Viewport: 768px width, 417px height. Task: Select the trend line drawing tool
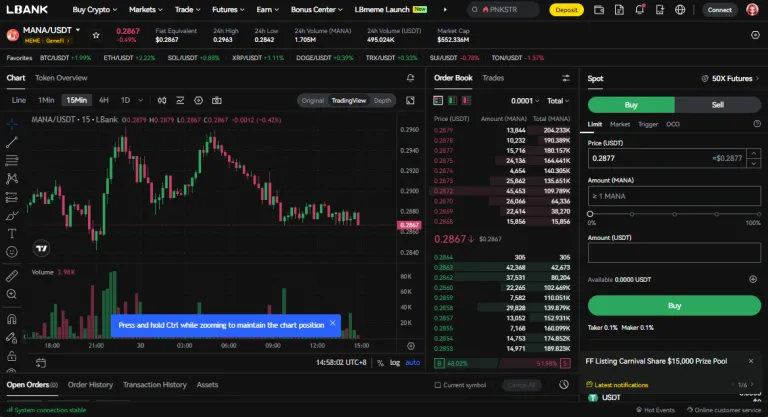pyautogui.click(x=12, y=142)
